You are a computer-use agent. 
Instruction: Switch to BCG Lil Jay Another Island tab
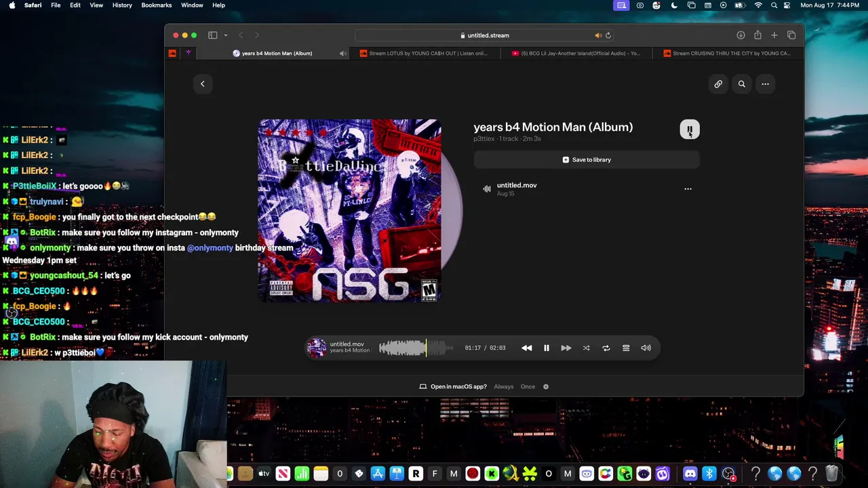coord(576,54)
